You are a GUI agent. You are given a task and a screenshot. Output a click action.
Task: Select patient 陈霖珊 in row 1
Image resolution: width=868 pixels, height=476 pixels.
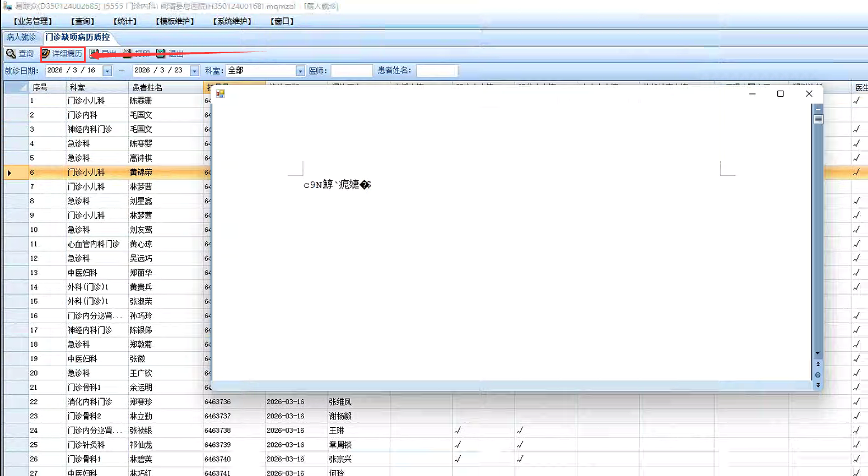point(141,101)
